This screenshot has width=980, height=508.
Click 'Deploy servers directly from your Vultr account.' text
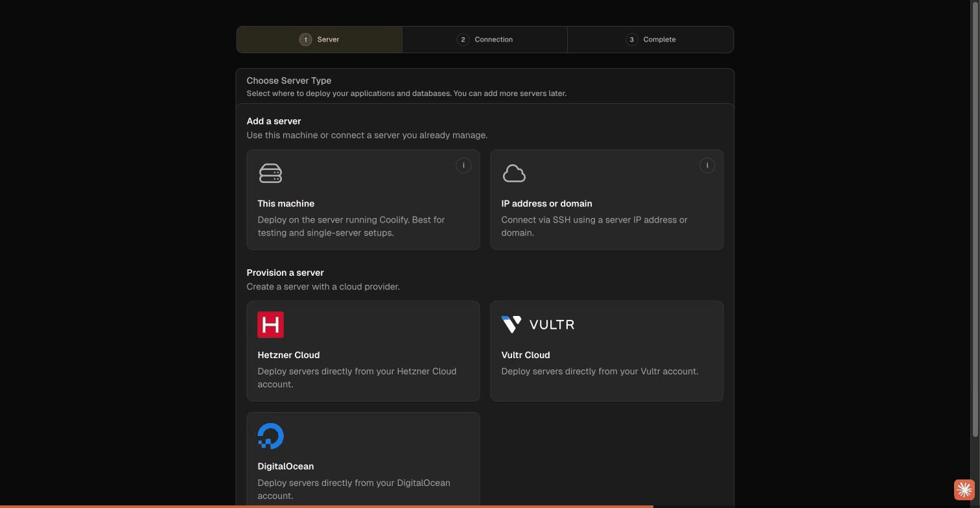coord(600,372)
